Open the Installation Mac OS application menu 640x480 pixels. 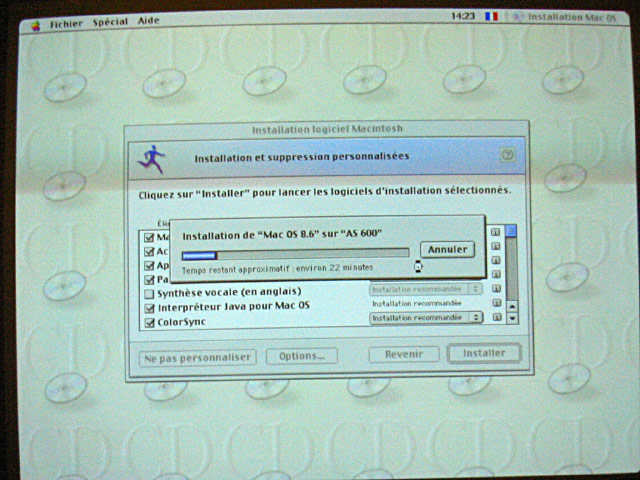565,17
